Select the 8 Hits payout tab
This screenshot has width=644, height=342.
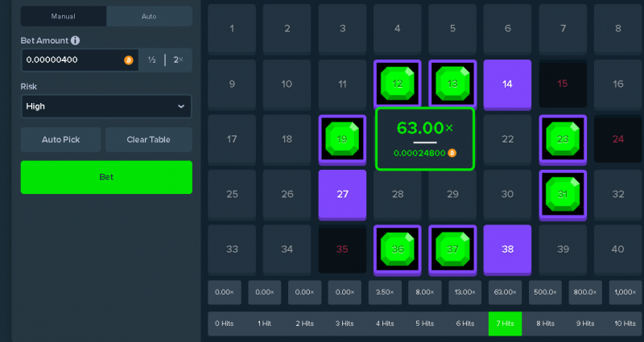point(545,323)
